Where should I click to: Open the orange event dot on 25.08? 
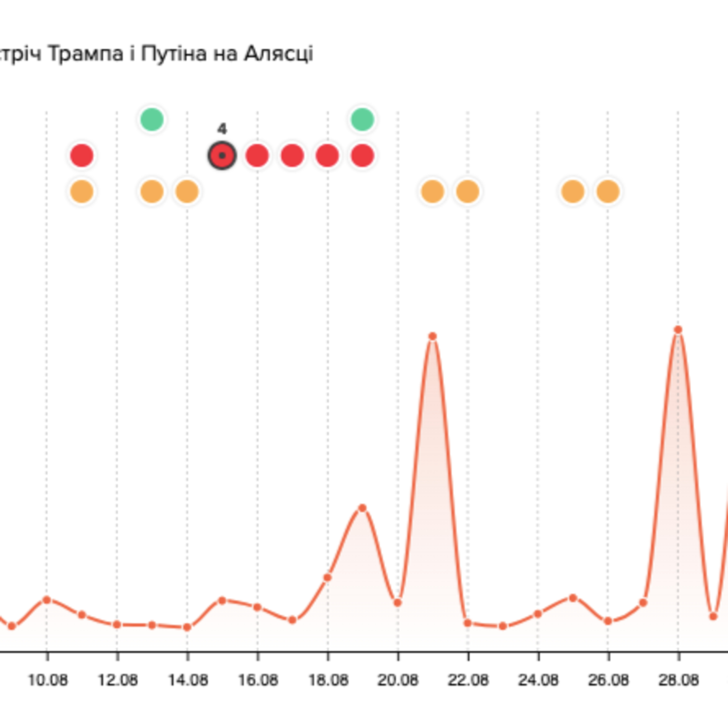click(573, 191)
